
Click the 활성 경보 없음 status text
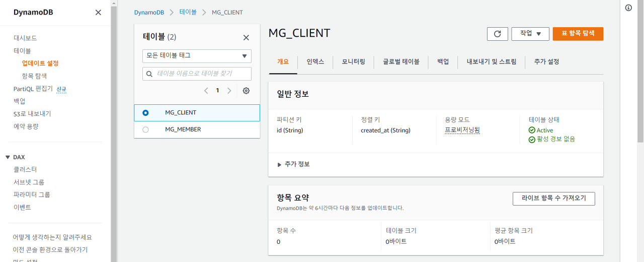pos(556,139)
